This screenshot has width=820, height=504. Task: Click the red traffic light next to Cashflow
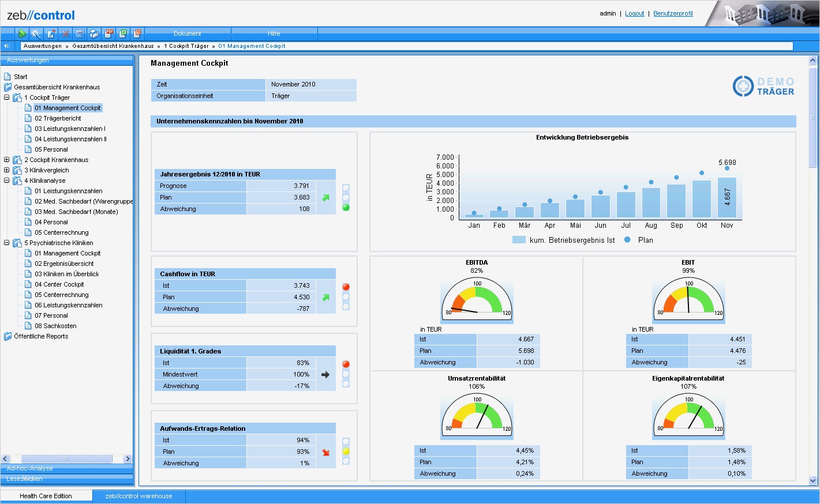pyautogui.click(x=346, y=286)
